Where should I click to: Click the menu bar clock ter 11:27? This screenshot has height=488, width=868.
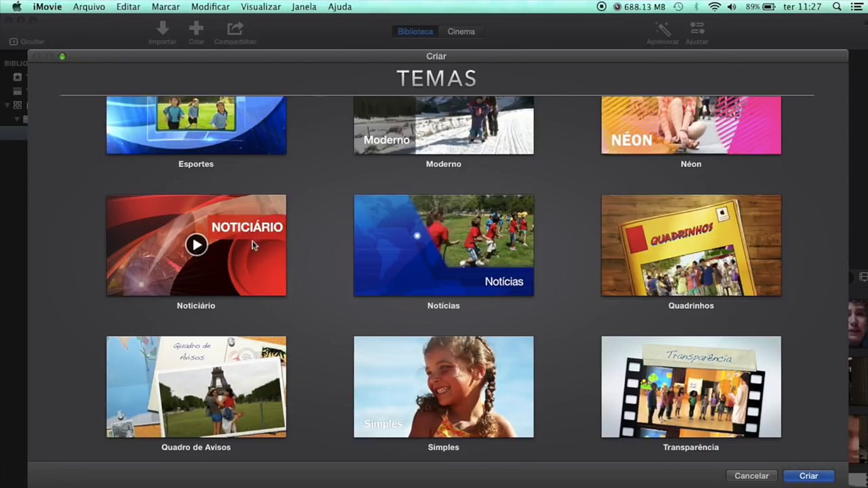(802, 7)
